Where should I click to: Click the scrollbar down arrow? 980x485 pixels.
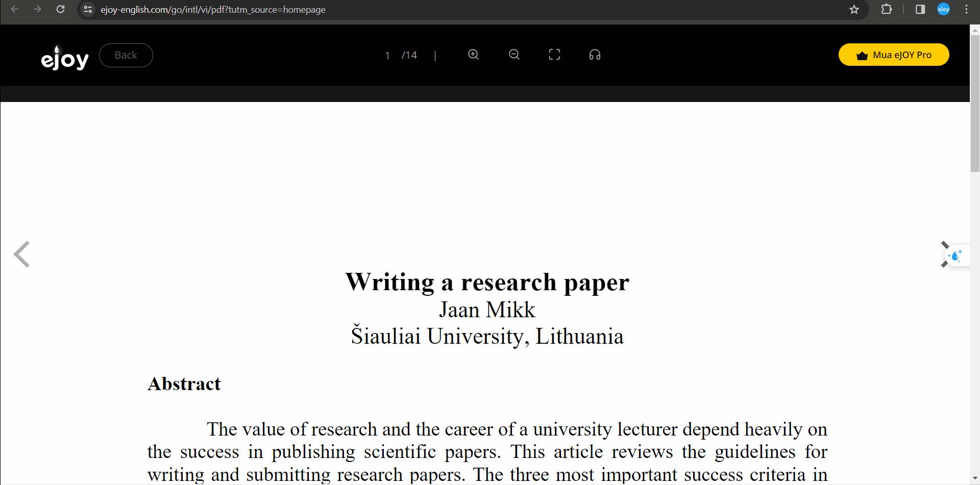pos(975,478)
